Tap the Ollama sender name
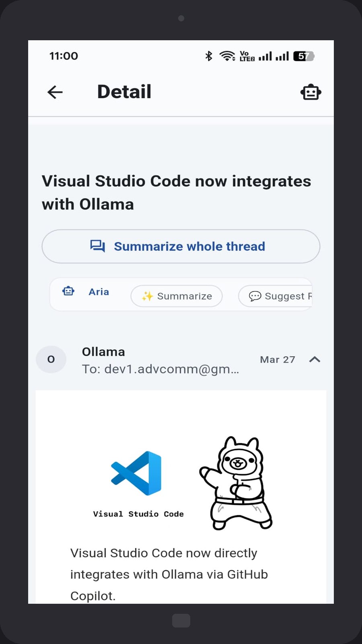This screenshot has height=644, width=362. pos(103,352)
